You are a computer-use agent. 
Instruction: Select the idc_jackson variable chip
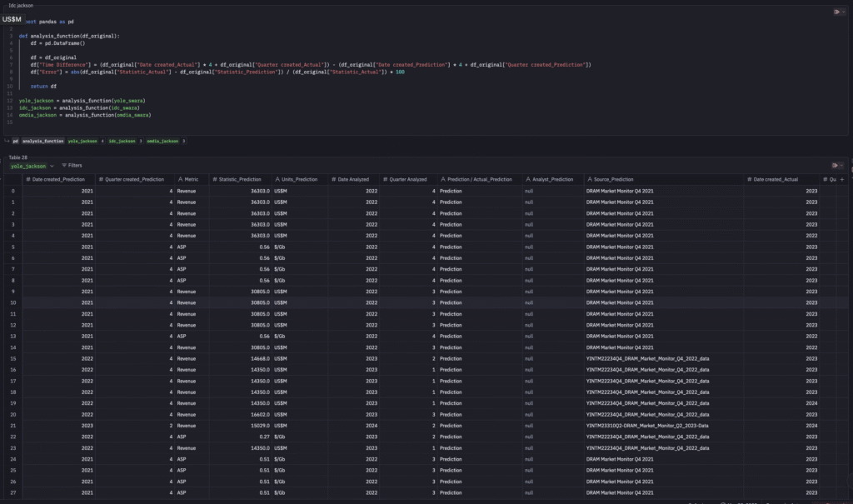[x=120, y=141]
